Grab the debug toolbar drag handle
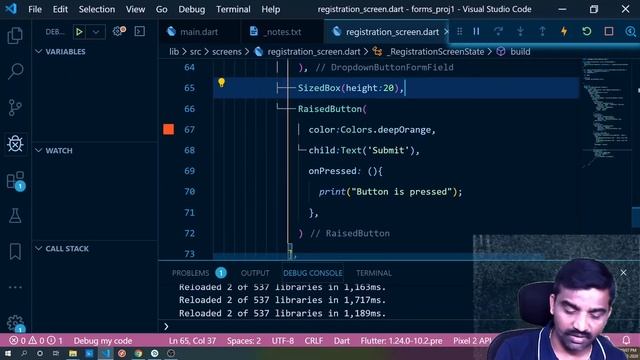640x360 pixels. point(460,31)
